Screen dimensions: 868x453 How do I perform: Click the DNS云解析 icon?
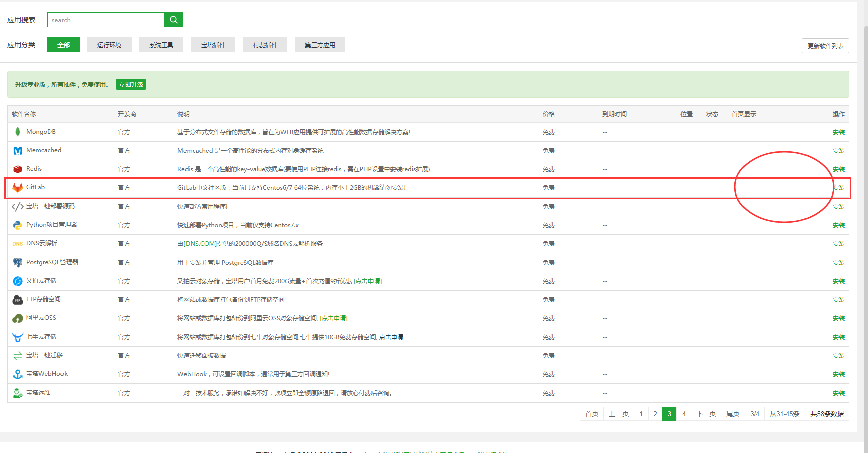[x=18, y=244]
